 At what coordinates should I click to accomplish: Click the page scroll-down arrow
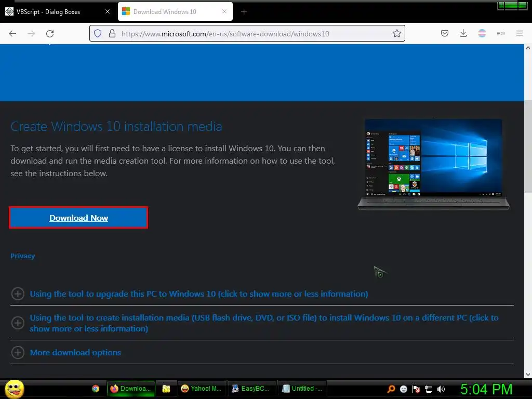pos(528,375)
